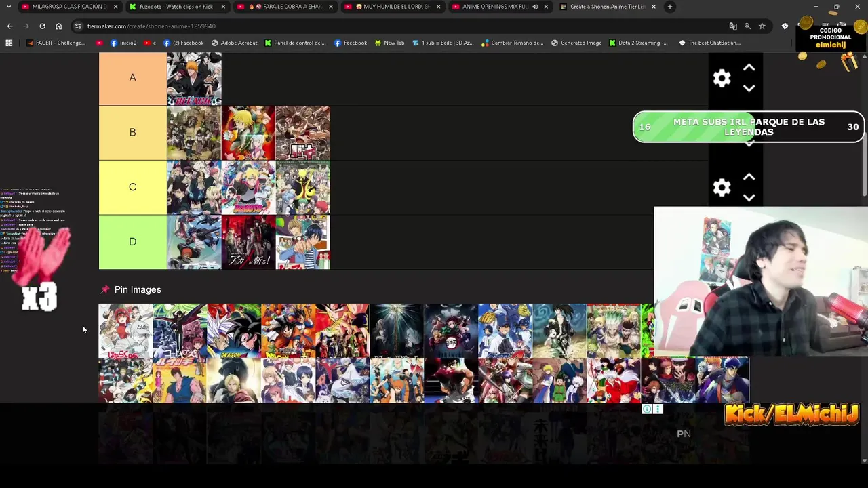Open the zoom magnifier icon in address bar
This screenshot has width=868, height=488.
747,26
